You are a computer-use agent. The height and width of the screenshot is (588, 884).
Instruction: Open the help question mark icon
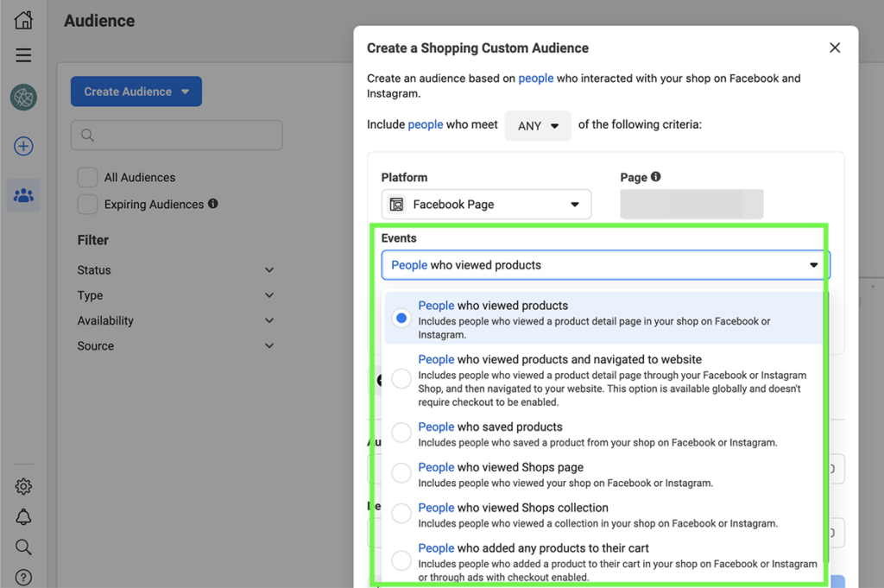coord(23,577)
